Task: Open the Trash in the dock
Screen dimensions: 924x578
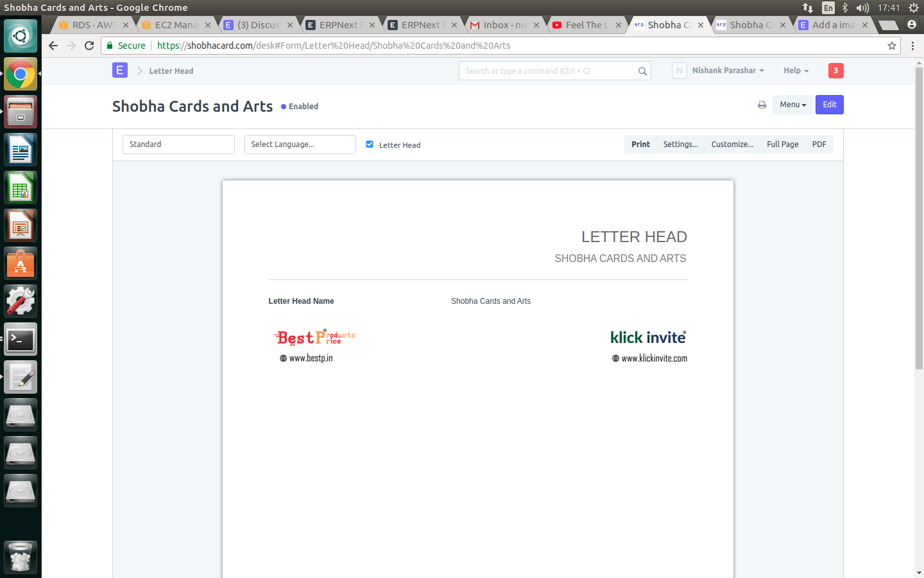Action: coord(21,557)
